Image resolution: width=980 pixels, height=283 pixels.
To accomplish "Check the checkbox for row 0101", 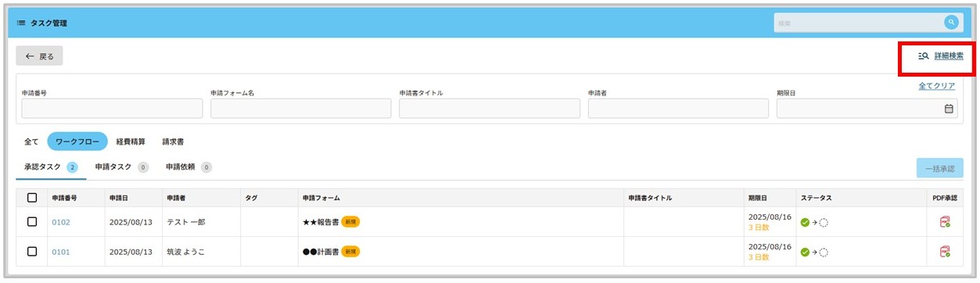I will point(32,252).
